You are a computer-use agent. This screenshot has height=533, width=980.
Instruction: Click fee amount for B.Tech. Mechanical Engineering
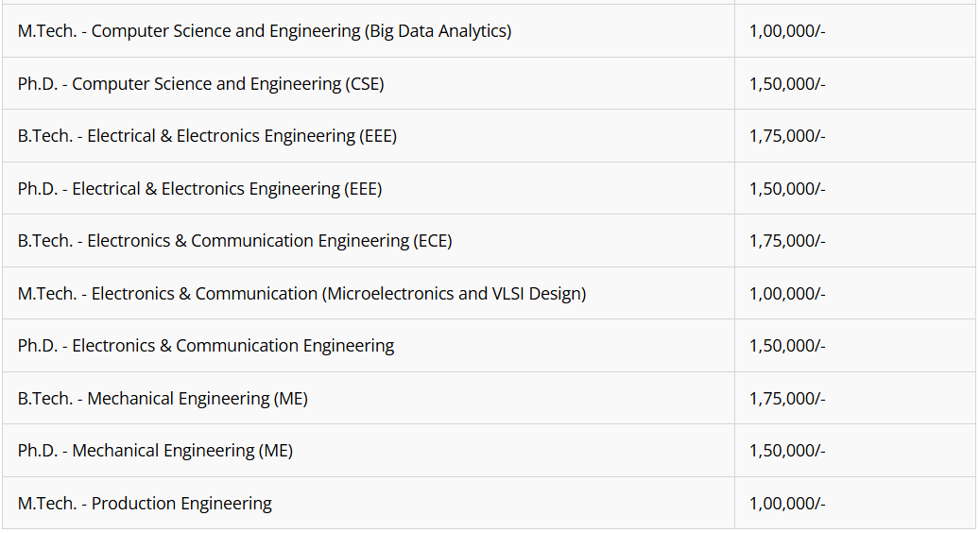tap(787, 399)
